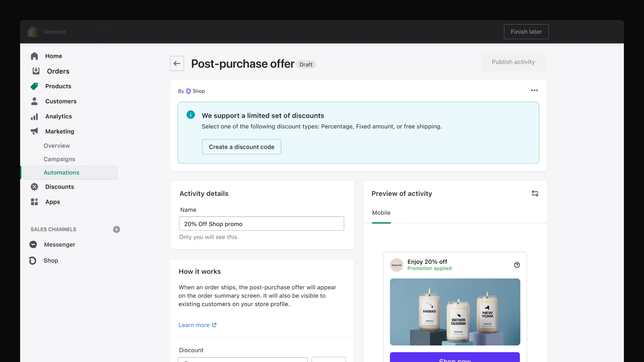Click Create a discount code button

[242, 147]
